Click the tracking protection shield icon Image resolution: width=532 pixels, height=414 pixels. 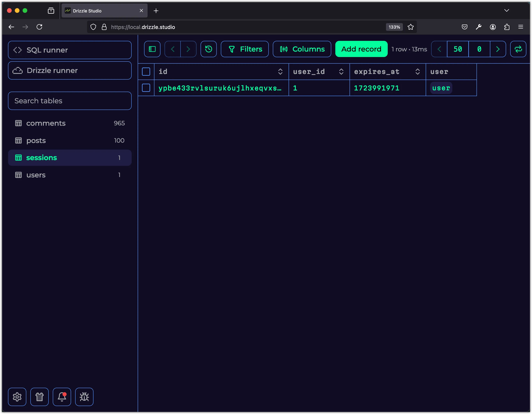(93, 27)
